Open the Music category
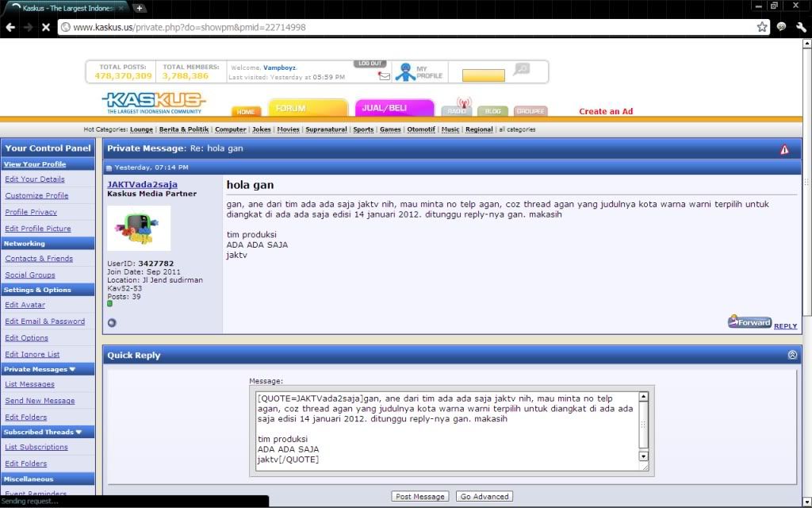Image resolution: width=812 pixels, height=508 pixels. [450, 129]
